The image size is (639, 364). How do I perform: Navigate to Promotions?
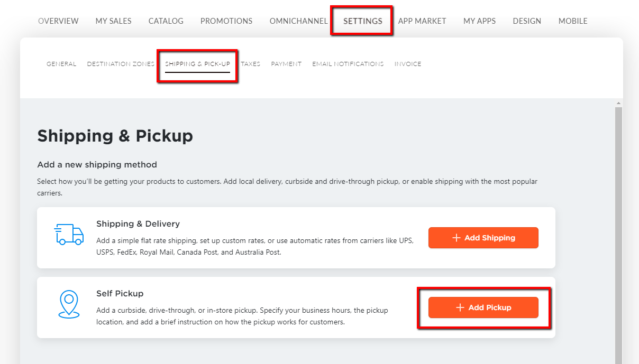point(226,21)
